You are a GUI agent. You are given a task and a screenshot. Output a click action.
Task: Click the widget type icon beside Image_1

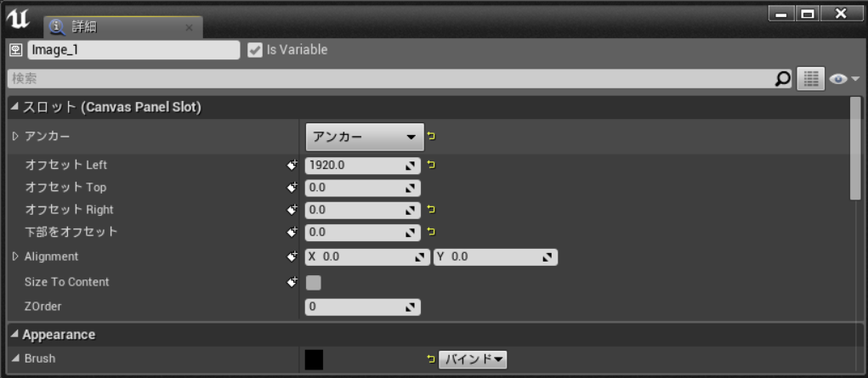(15, 50)
